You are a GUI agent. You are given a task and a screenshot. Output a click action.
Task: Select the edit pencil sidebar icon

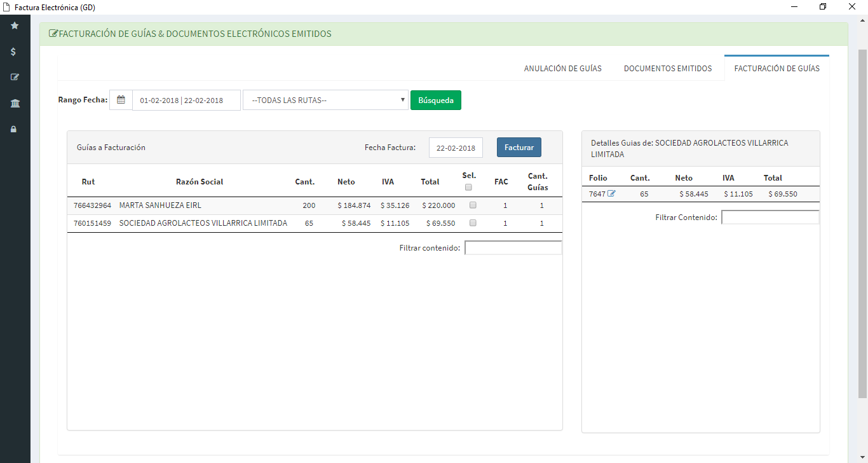coord(15,78)
